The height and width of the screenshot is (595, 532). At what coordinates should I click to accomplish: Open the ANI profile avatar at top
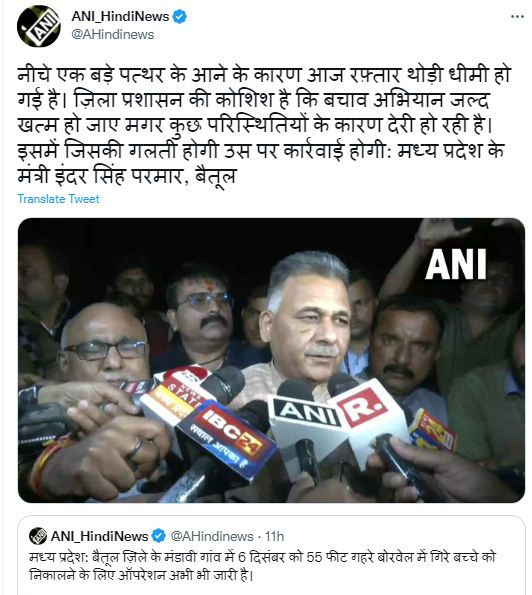click(39, 26)
